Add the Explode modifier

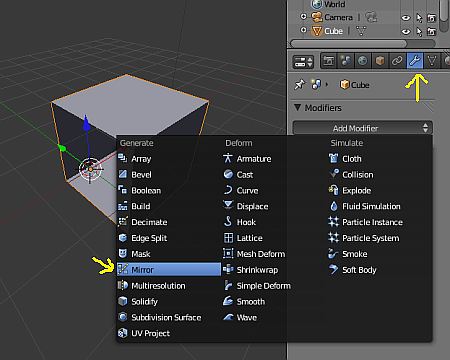(379, 190)
